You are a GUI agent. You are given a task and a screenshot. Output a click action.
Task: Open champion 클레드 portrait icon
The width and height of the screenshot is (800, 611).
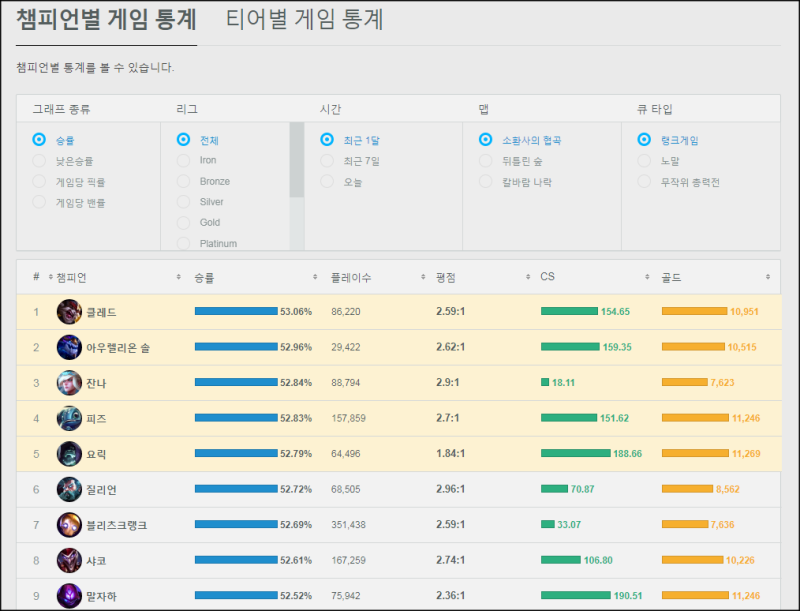click(69, 312)
